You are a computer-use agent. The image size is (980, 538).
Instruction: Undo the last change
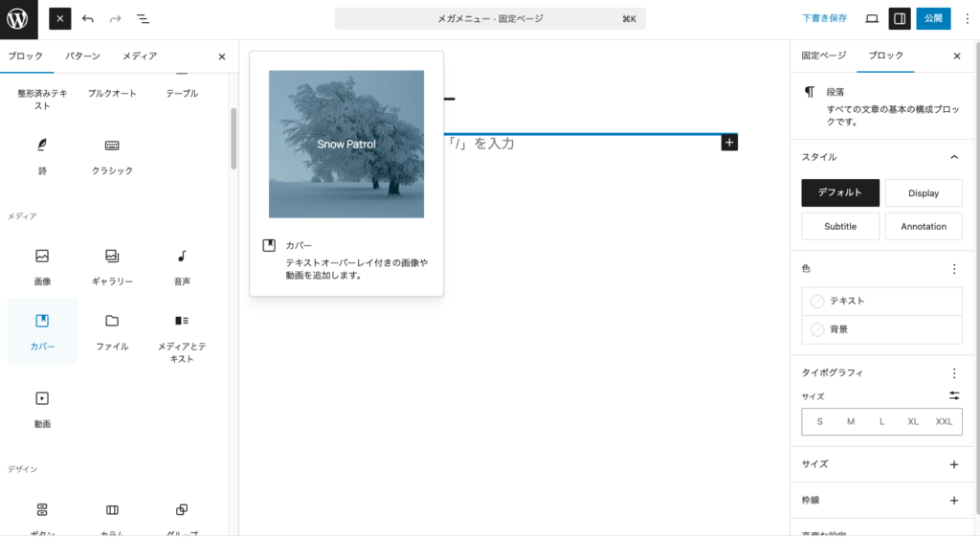(x=87, y=19)
